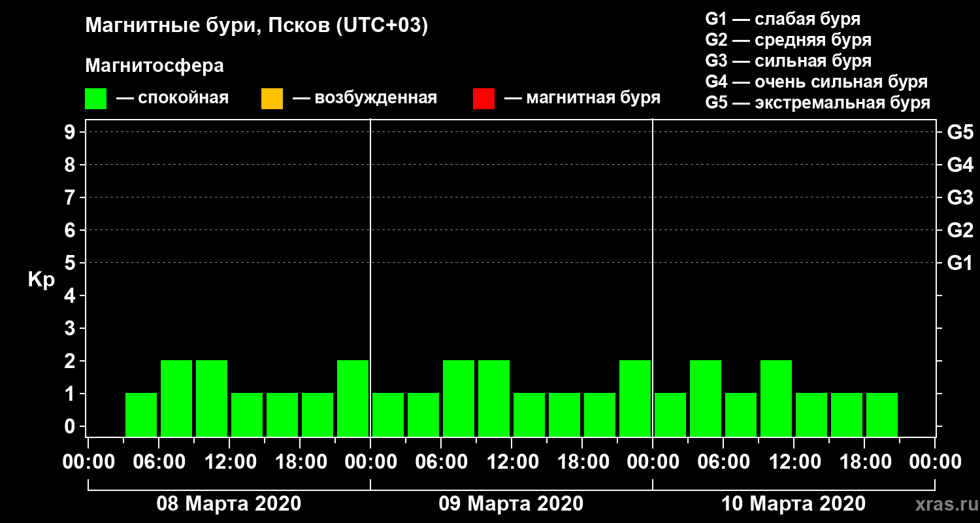The image size is (980, 523).
Task: Click the last Kp 2 bar of 08 Марта
Action: (x=353, y=398)
